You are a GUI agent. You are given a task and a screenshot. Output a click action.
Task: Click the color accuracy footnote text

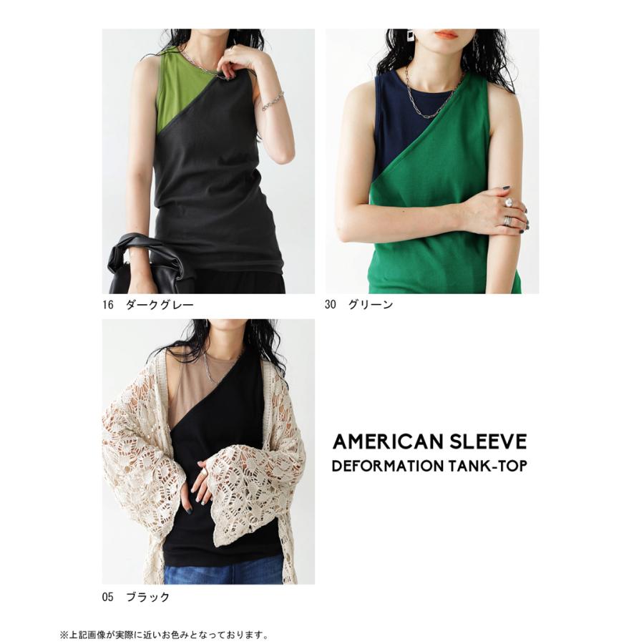click(x=164, y=635)
